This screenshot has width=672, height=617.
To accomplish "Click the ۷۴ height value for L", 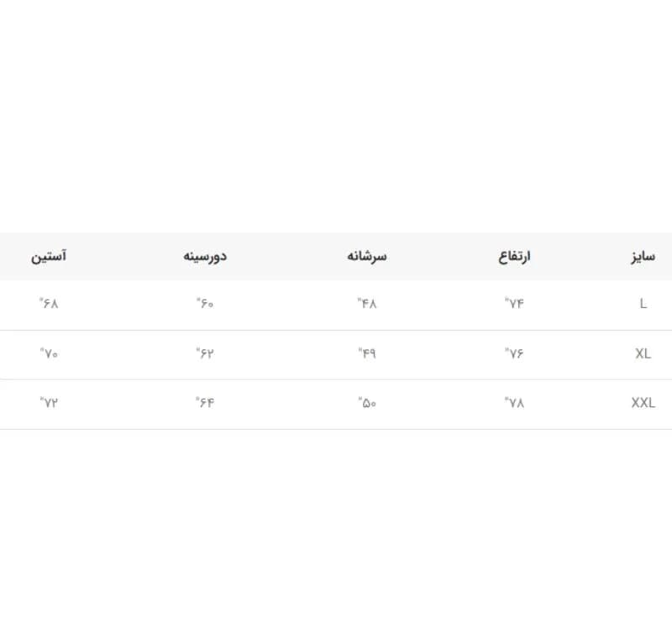I will tap(514, 303).
